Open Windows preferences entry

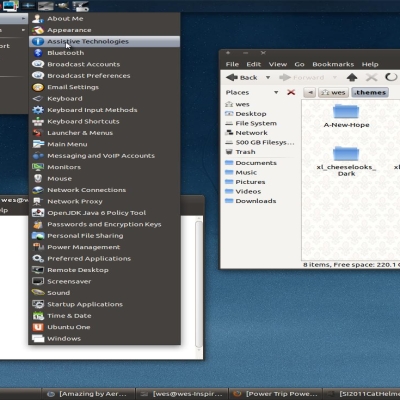104,339
